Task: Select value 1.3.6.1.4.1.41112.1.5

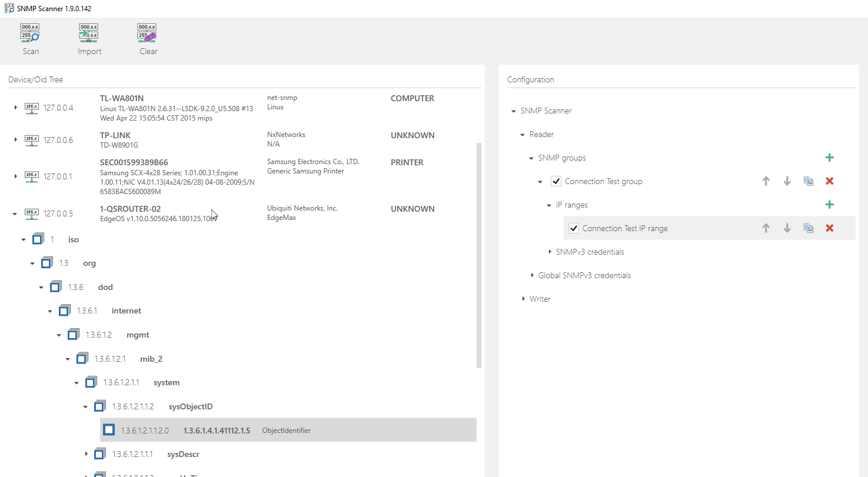Action: click(x=217, y=431)
